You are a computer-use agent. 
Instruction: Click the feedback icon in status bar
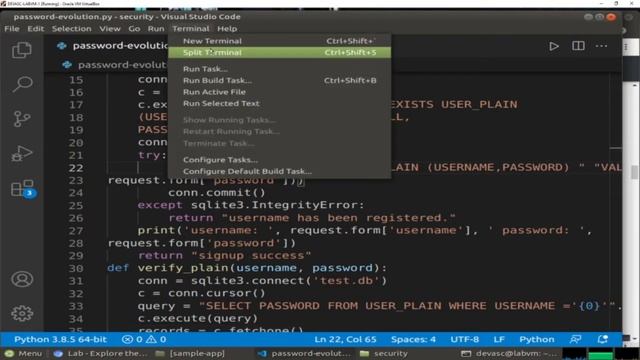tap(576, 339)
